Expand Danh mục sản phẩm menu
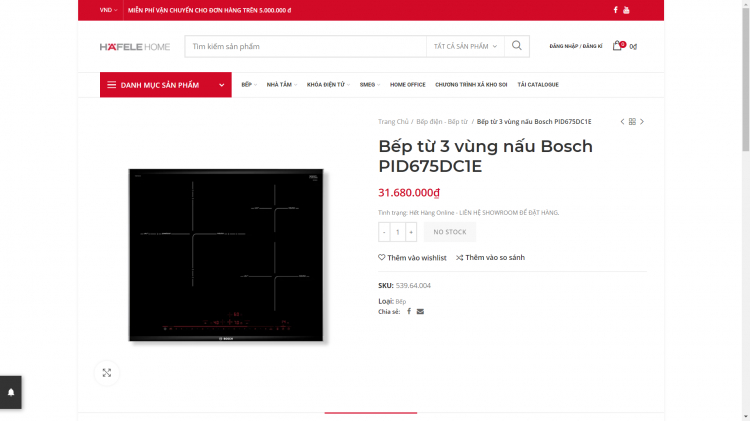 click(x=165, y=85)
